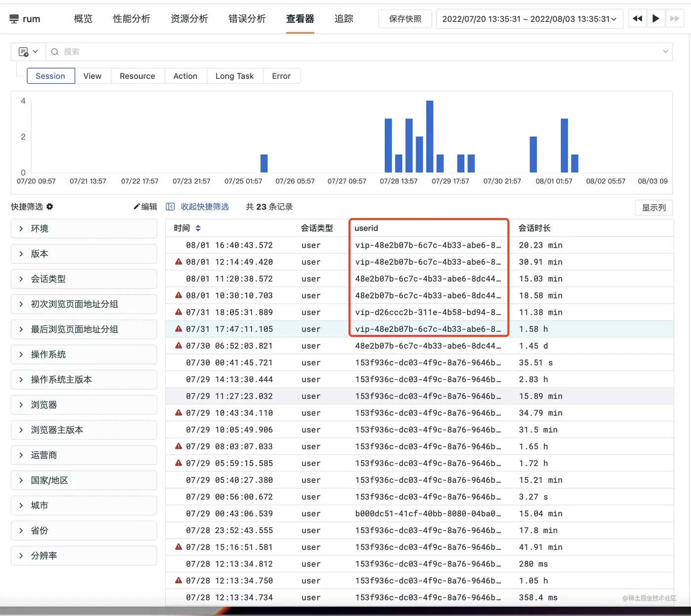Click the rum application monitor icon

[x=14, y=19]
